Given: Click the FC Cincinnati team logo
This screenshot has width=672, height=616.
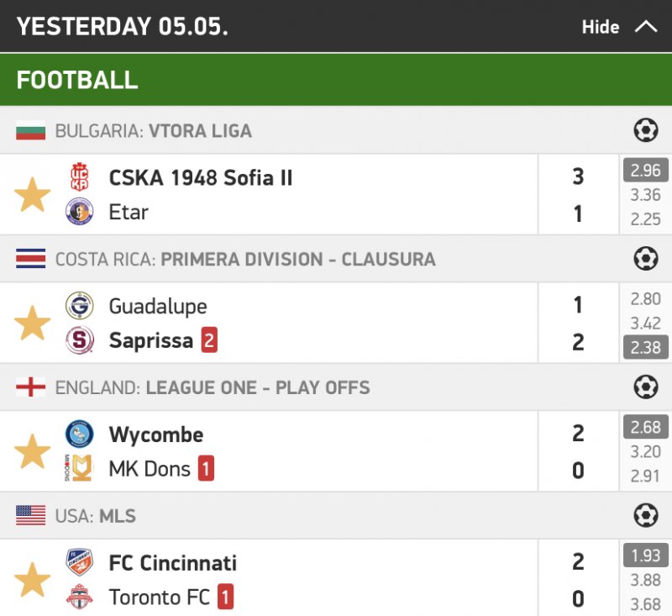Looking at the screenshot, I should tap(80, 562).
